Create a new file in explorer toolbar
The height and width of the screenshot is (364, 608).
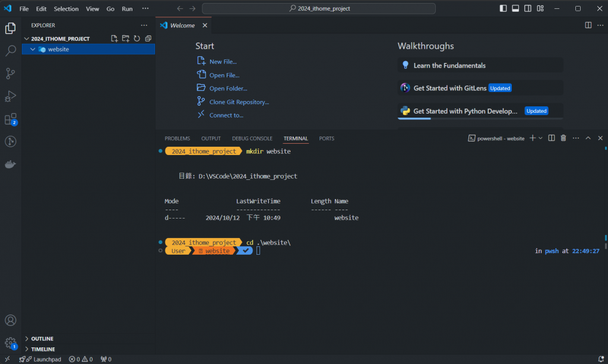point(114,39)
